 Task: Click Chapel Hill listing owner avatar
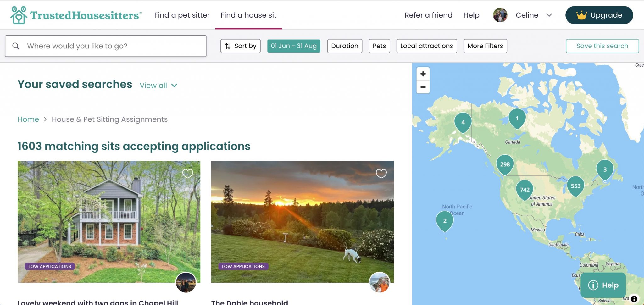(186, 282)
